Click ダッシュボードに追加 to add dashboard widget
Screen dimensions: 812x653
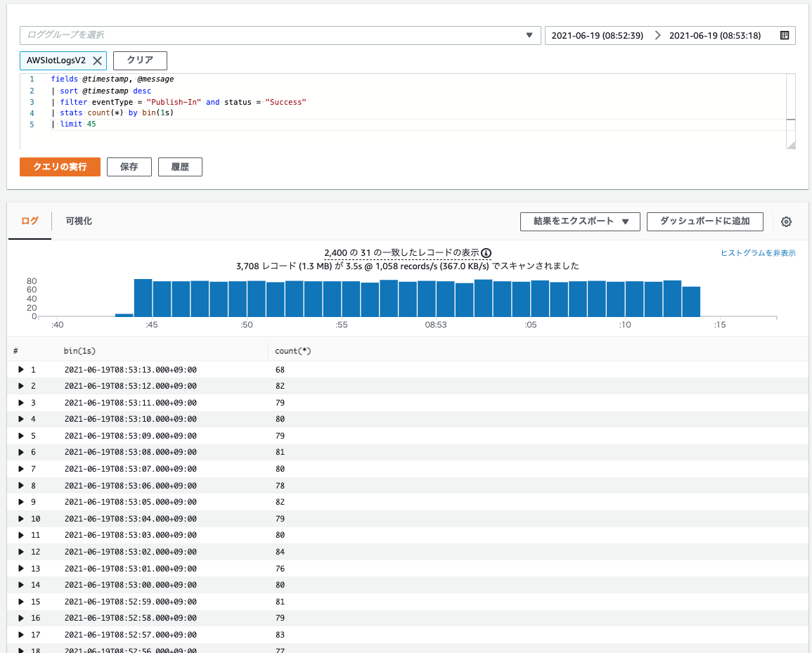(704, 221)
